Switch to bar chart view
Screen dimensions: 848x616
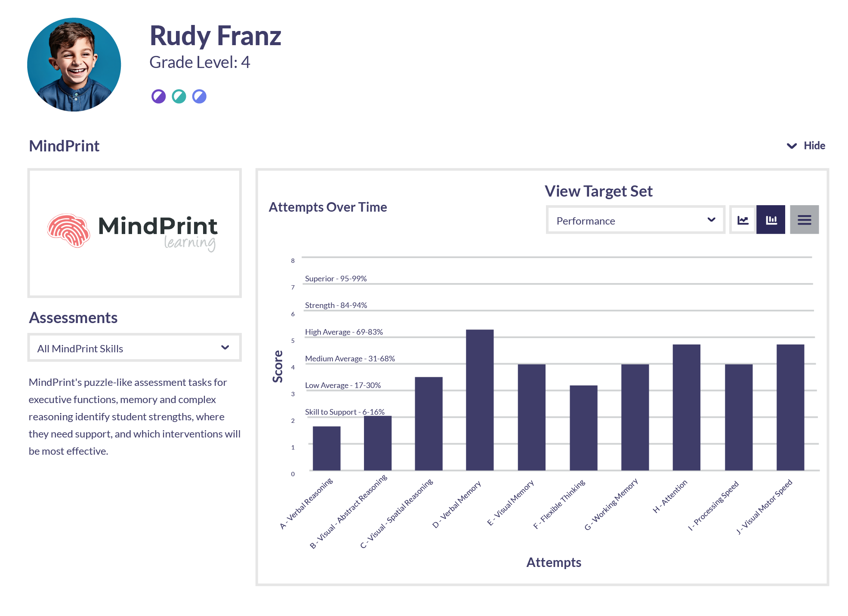771,220
